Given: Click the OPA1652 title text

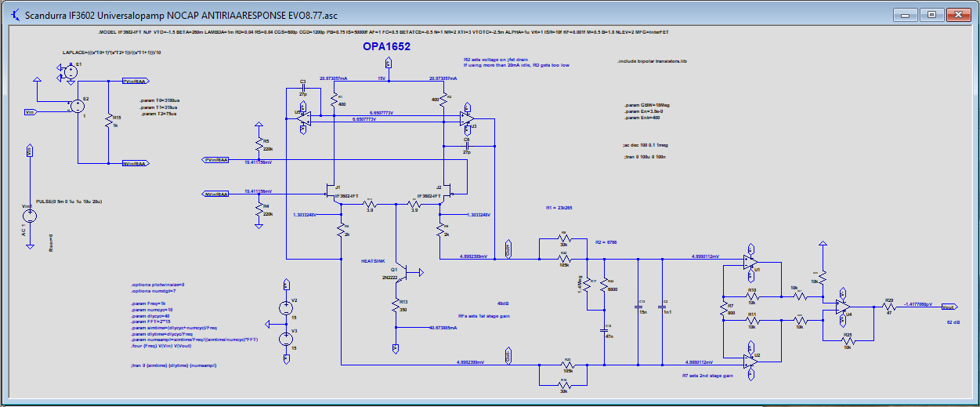Looking at the screenshot, I should click(x=386, y=47).
